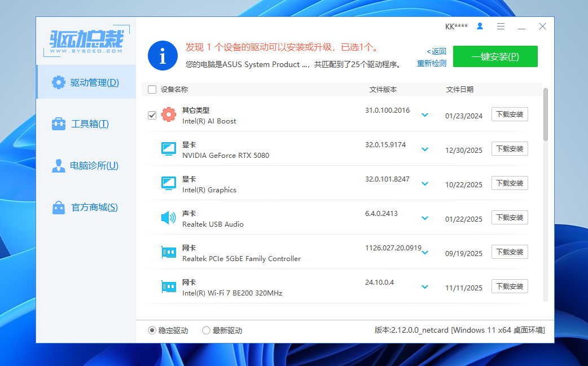Screen dimensions: 588x366
Task: Expand version dropdown for Intel(R) AI Boost
Action: (425, 115)
